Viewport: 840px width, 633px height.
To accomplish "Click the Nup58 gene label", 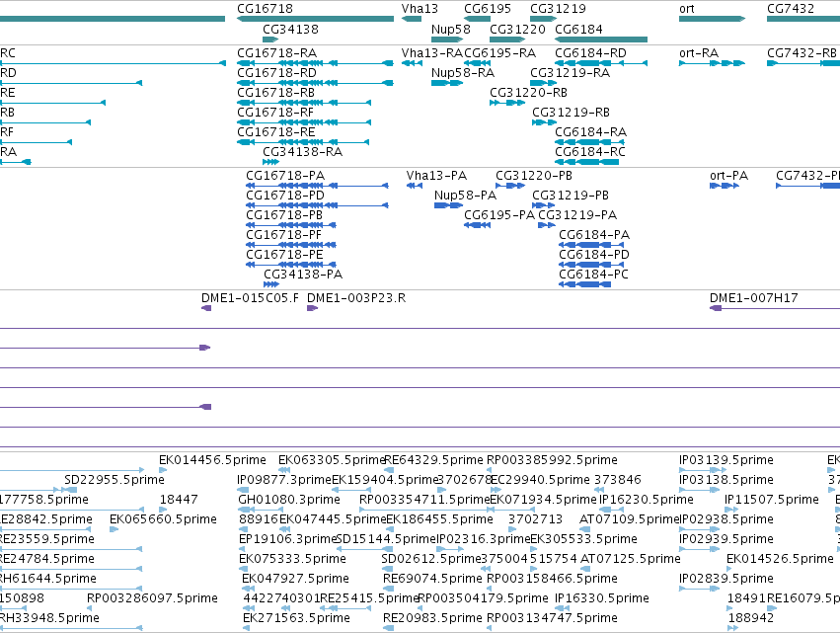I will pyautogui.click(x=450, y=29).
